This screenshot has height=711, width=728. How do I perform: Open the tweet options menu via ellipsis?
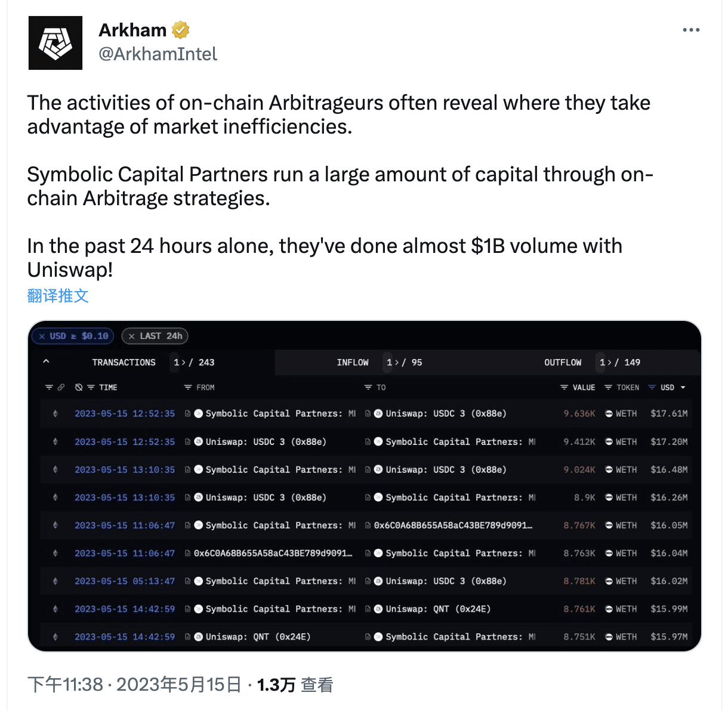click(x=691, y=29)
